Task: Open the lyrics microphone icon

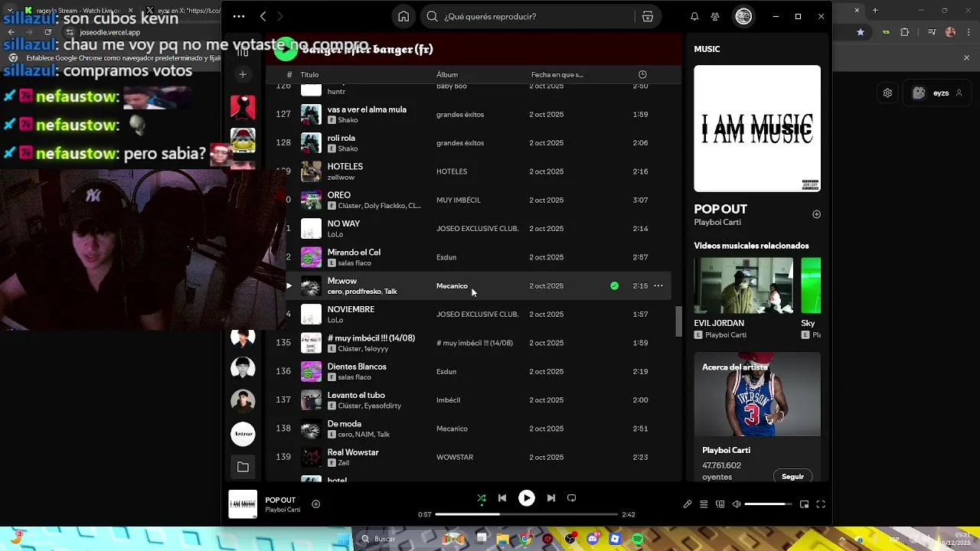Action: [688, 504]
